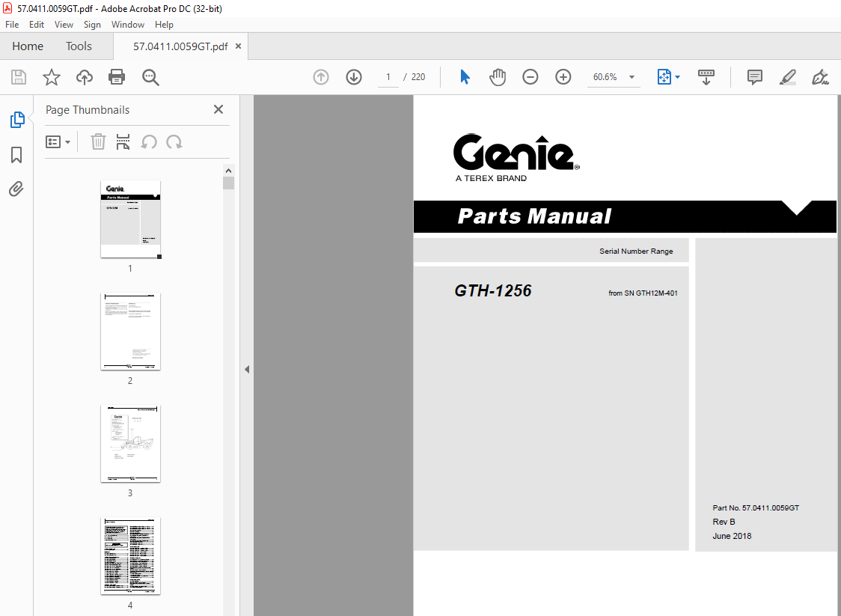
Task: Go to previous page arrow
Action: (x=321, y=77)
